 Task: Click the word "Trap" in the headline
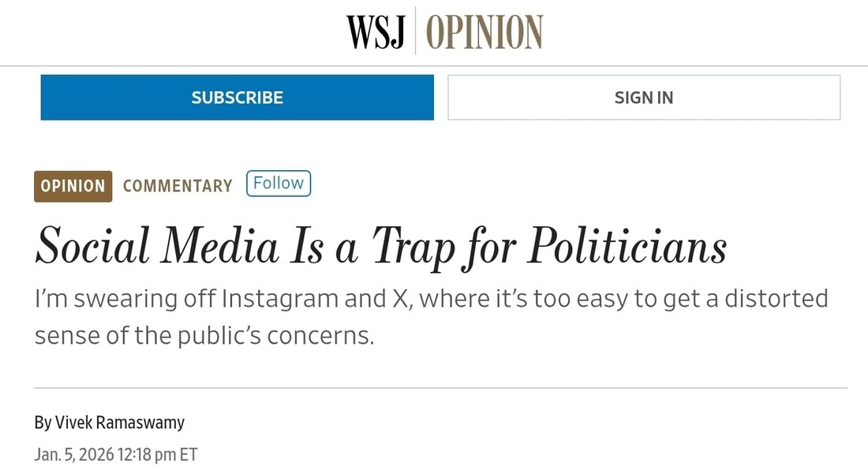(x=413, y=246)
